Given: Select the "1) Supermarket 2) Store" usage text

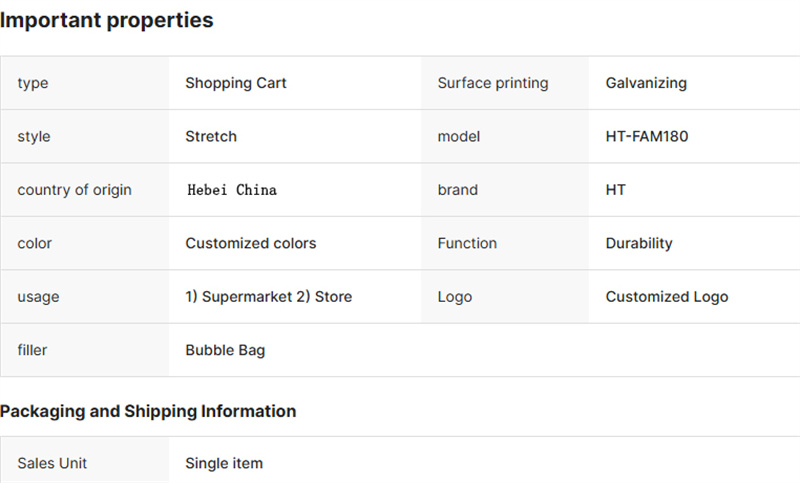Looking at the screenshot, I should pos(268,296).
